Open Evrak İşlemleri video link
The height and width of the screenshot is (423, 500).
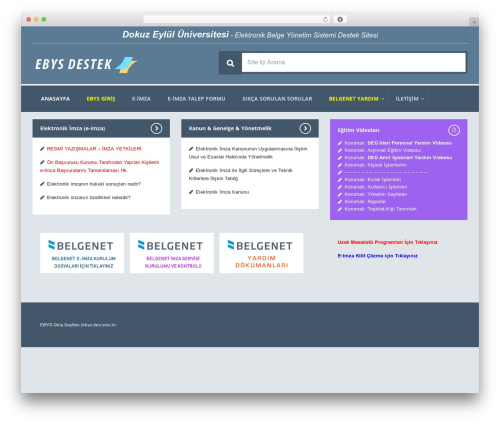[x=373, y=180]
